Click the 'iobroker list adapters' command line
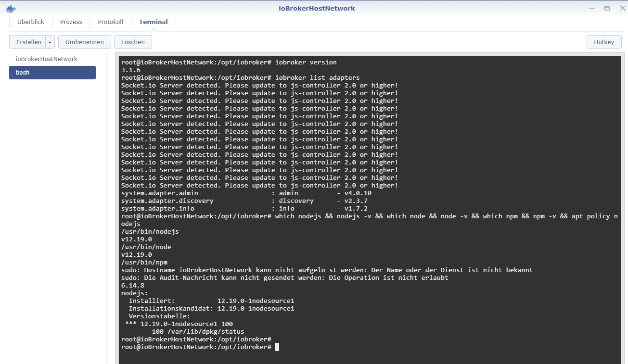This screenshot has height=364, width=628. point(241,78)
